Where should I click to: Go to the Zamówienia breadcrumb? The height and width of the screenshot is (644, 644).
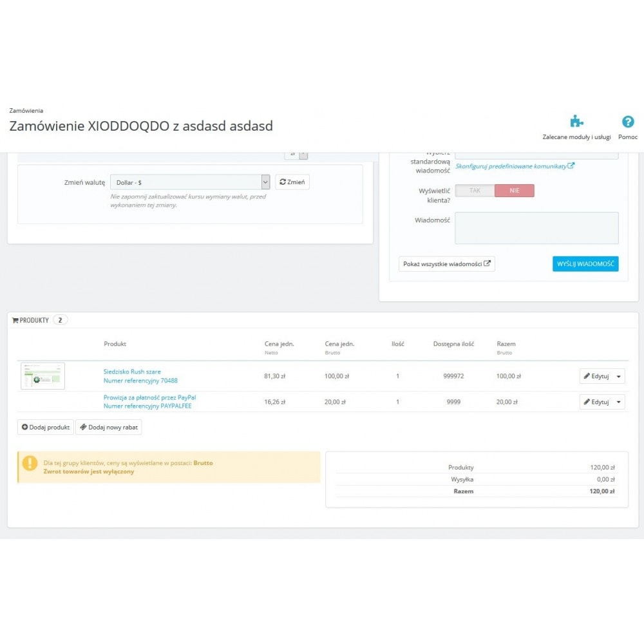coord(26,111)
